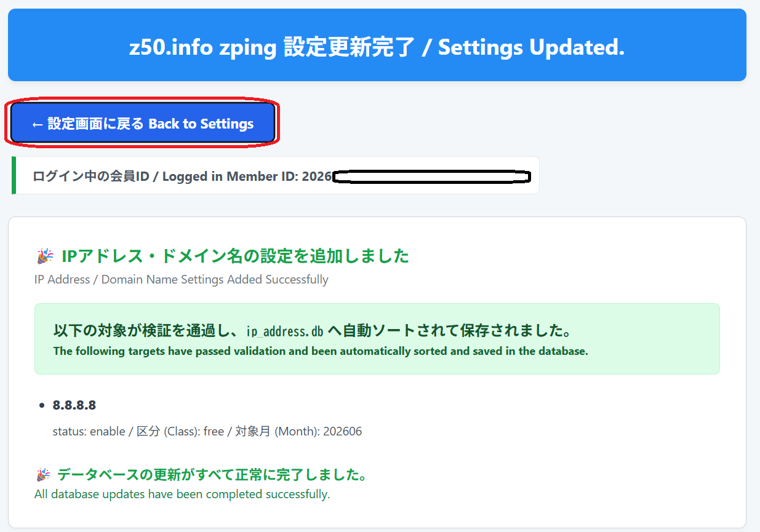Image resolution: width=760 pixels, height=532 pixels.
Task: Click 'All database updates have been completed successfully'
Action: click(x=182, y=494)
